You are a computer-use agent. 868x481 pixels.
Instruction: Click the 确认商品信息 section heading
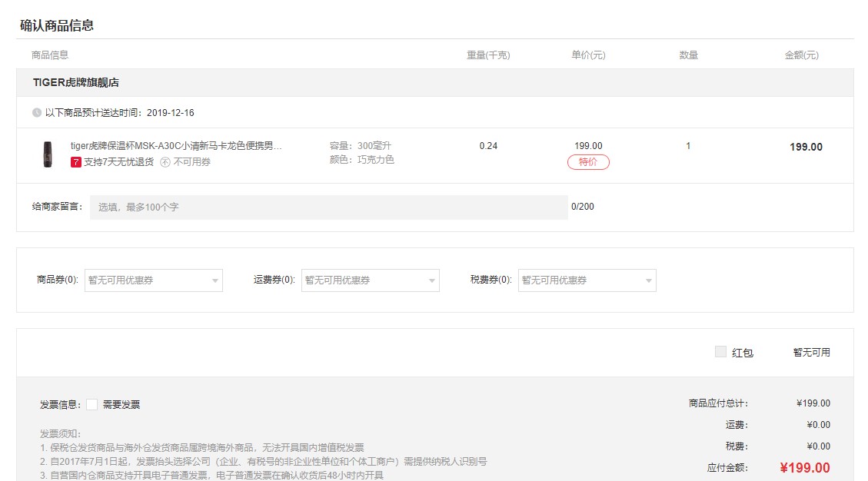57,25
